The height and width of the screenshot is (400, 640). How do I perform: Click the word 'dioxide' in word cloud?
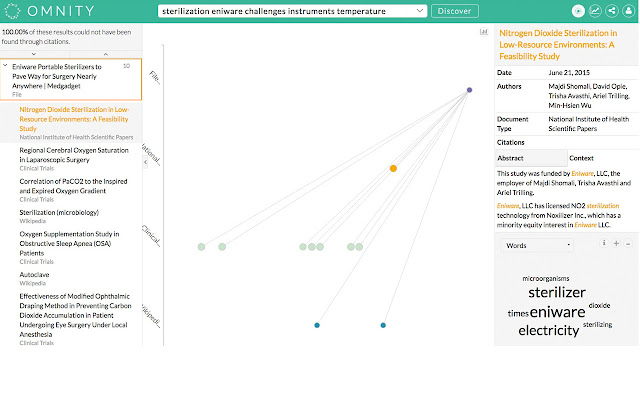pyautogui.click(x=599, y=305)
